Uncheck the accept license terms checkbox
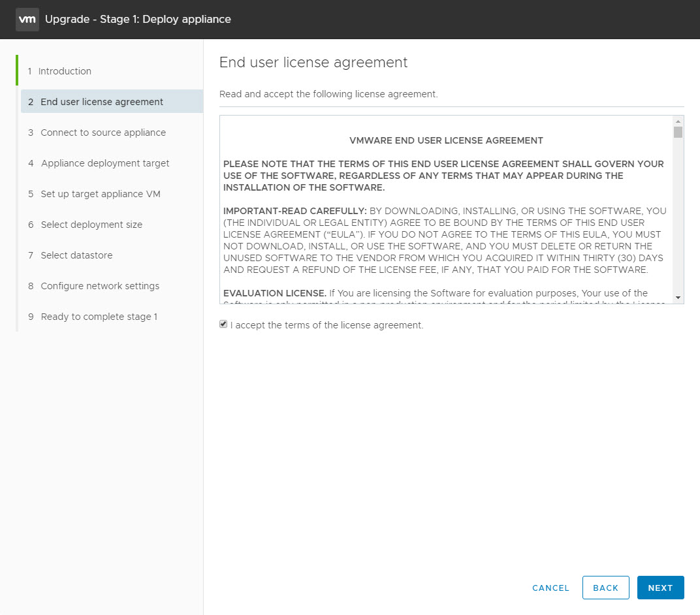Screen dimensions: 700x615 point(223,324)
